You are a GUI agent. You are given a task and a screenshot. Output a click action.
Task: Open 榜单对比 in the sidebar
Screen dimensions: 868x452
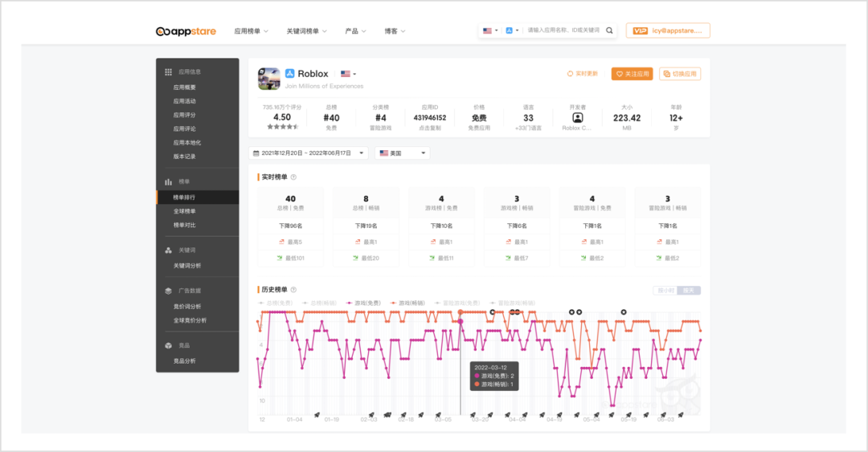[x=184, y=225]
